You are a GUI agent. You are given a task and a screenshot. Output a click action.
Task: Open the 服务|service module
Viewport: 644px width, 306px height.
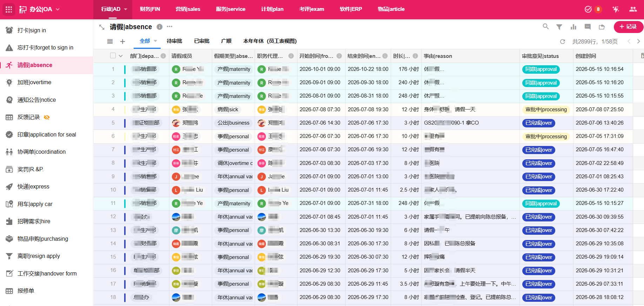pos(230,9)
